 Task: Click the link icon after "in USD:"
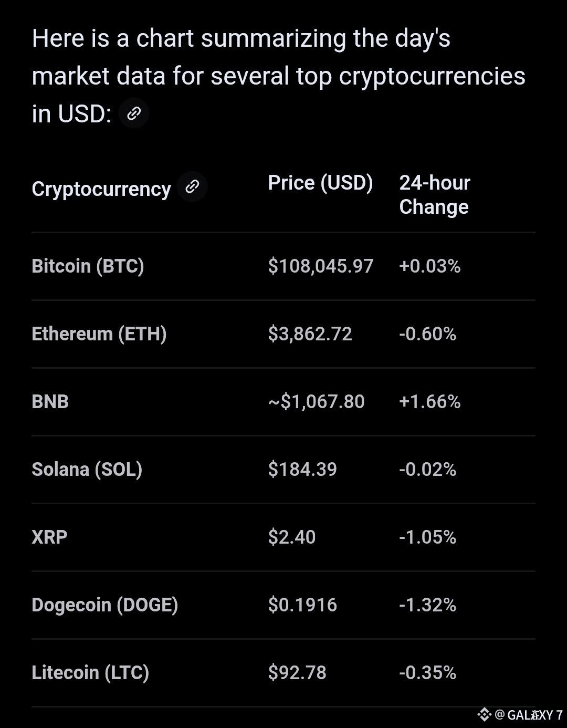(x=134, y=113)
